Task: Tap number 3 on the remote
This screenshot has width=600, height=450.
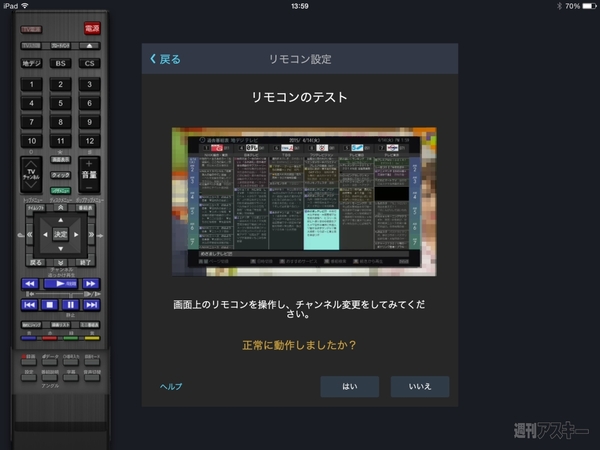Action: (x=90, y=84)
